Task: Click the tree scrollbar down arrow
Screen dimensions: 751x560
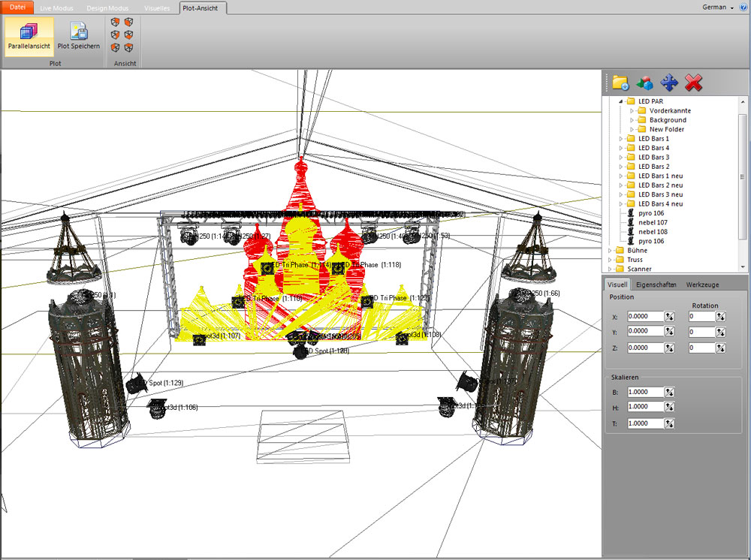Action: [x=743, y=267]
